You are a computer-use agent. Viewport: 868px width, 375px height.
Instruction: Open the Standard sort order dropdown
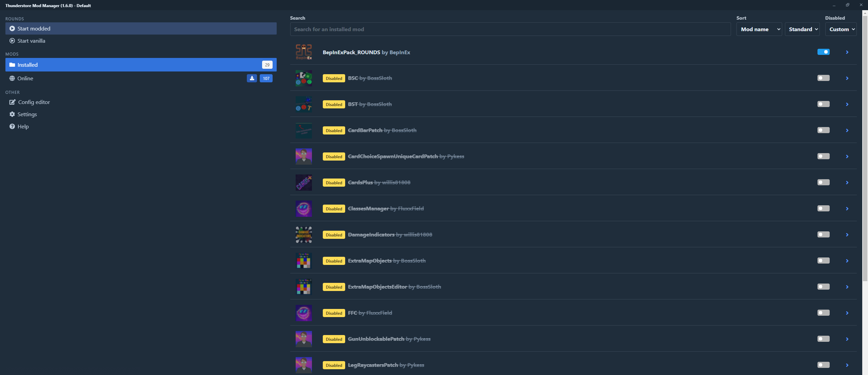[802, 29]
